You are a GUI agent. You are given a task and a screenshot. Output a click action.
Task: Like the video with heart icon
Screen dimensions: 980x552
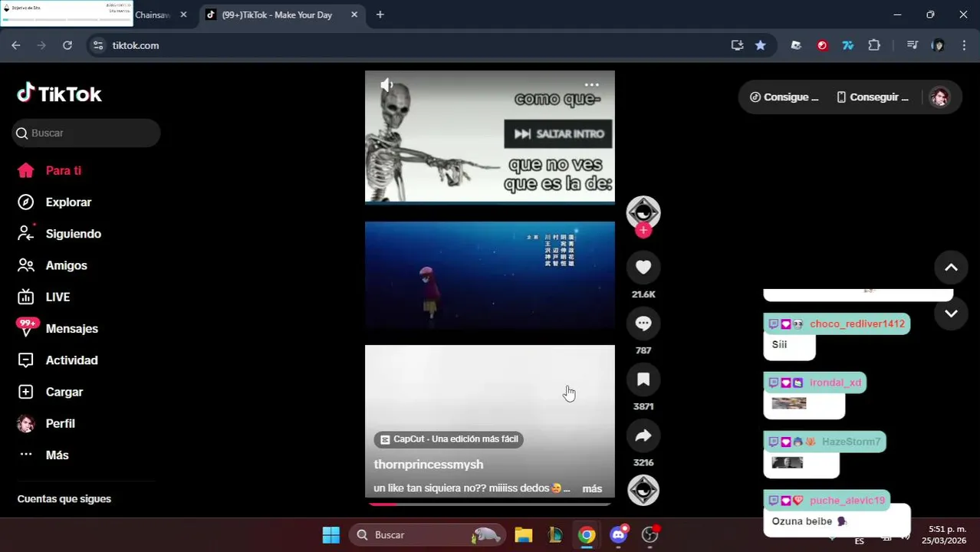(643, 267)
